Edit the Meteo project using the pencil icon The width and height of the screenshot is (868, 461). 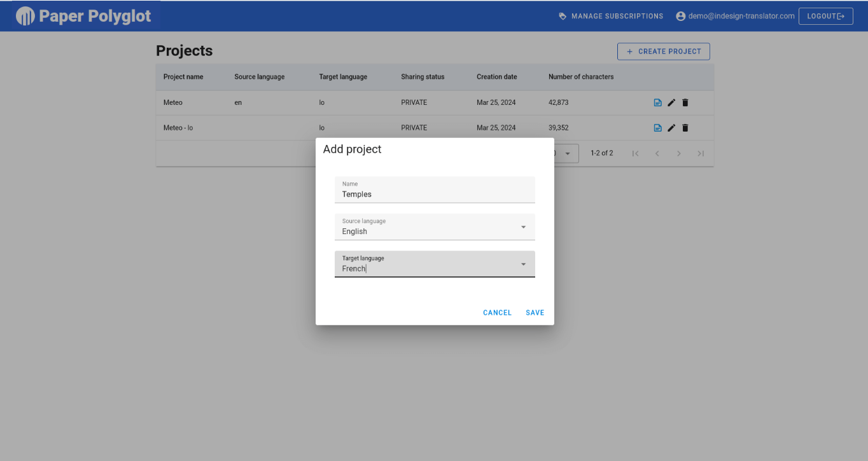pyautogui.click(x=671, y=102)
